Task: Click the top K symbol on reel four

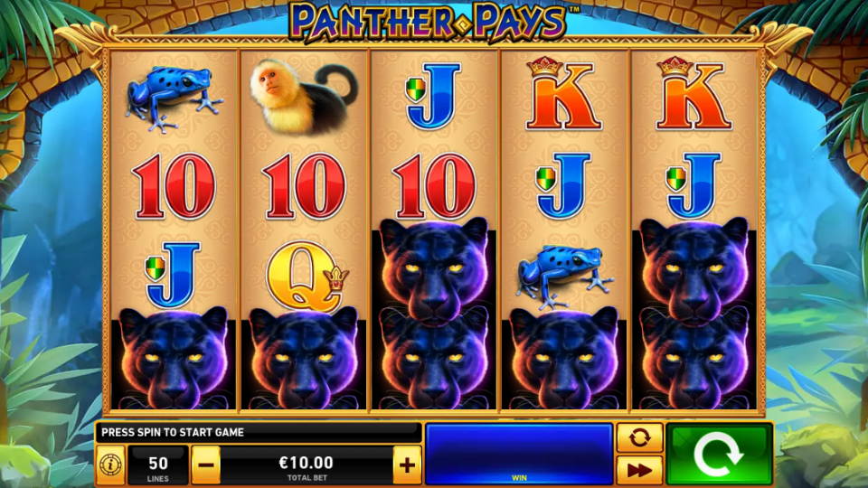Action: (563, 93)
